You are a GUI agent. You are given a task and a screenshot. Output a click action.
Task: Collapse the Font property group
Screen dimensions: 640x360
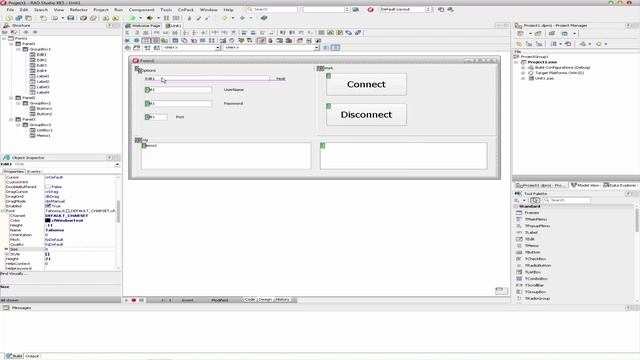[3, 211]
